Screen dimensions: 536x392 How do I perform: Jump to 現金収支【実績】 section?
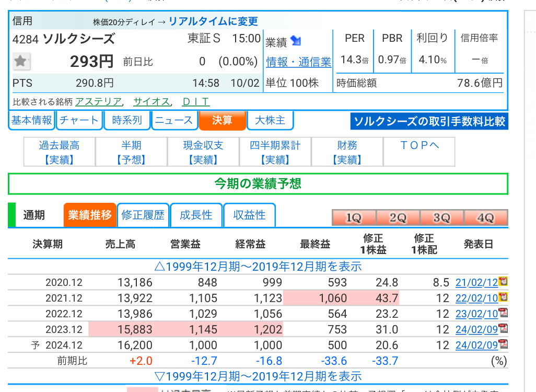click(203, 152)
